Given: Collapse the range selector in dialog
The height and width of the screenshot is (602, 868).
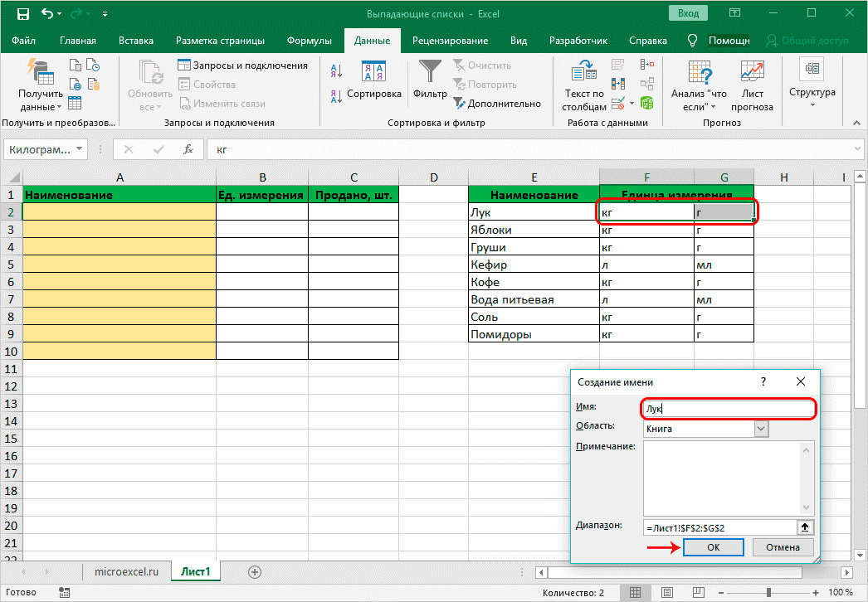Looking at the screenshot, I should [x=804, y=527].
